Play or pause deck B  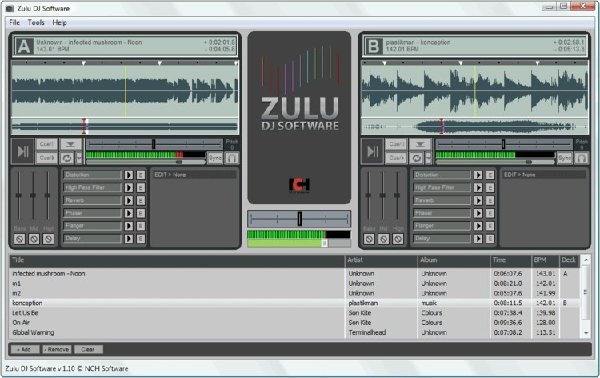click(372, 152)
